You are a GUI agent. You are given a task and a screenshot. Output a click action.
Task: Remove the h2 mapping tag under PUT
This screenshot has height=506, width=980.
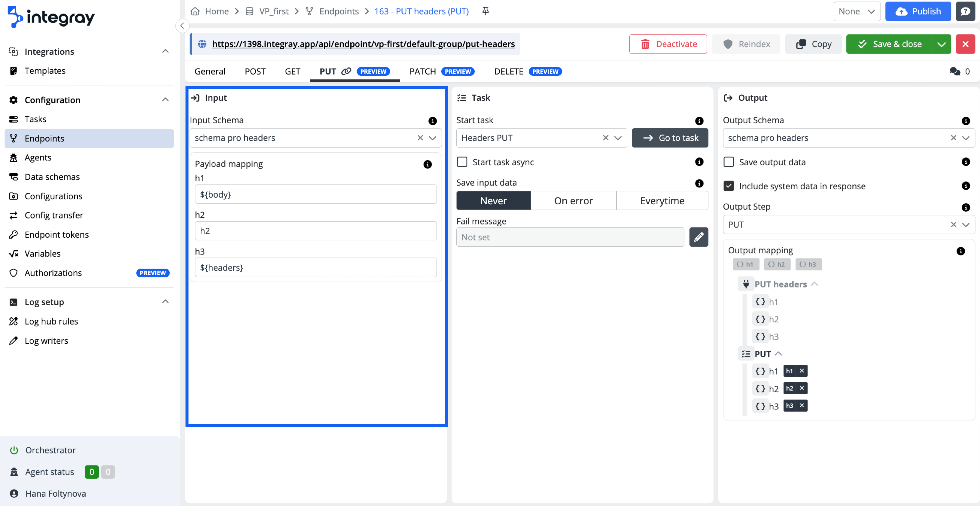point(802,388)
